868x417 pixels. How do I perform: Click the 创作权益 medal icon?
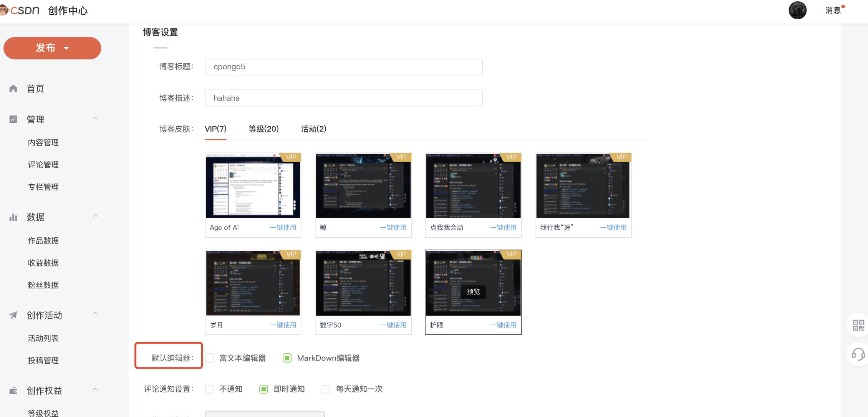coord(13,390)
